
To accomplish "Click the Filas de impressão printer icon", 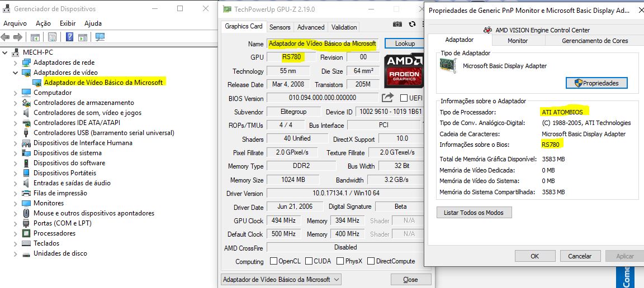I will [x=26, y=193].
